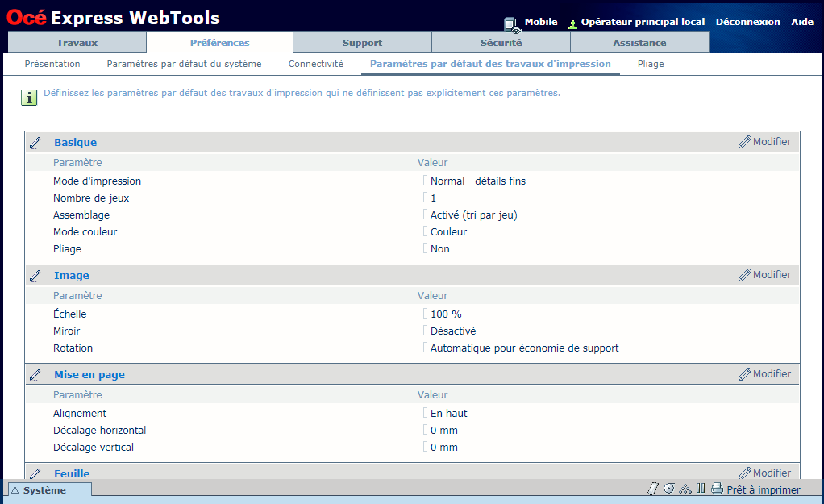Screen dimensions: 824x504
Task: Click the Mobile link in header
Action: point(541,22)
